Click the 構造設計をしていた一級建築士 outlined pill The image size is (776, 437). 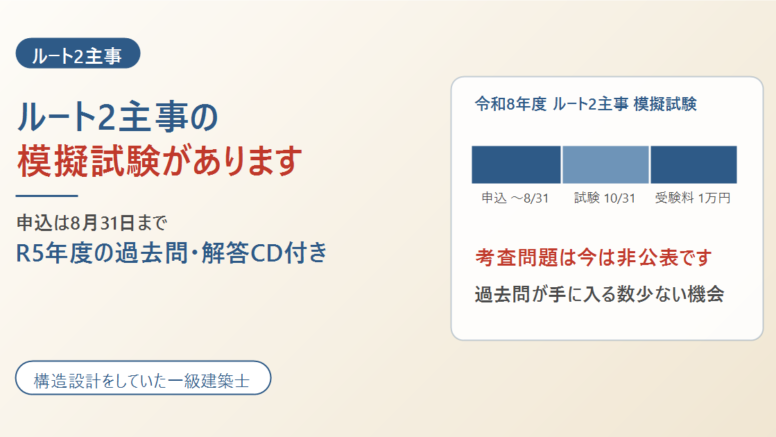pyautogui.click(x=143, y=378)
